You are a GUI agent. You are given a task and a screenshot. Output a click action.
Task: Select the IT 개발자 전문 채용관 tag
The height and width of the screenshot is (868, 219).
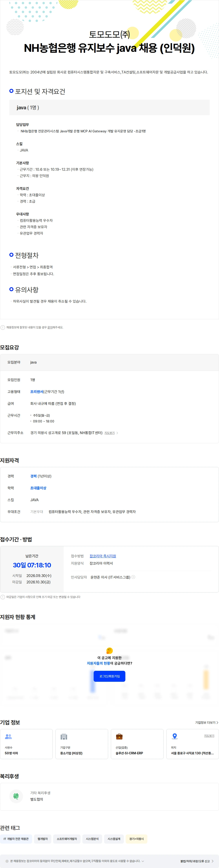(16, 839)
